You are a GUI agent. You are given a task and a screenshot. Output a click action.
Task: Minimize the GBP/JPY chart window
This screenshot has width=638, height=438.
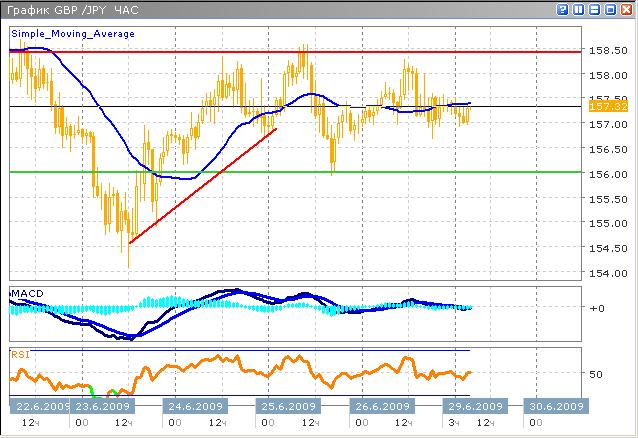[595, 9]
